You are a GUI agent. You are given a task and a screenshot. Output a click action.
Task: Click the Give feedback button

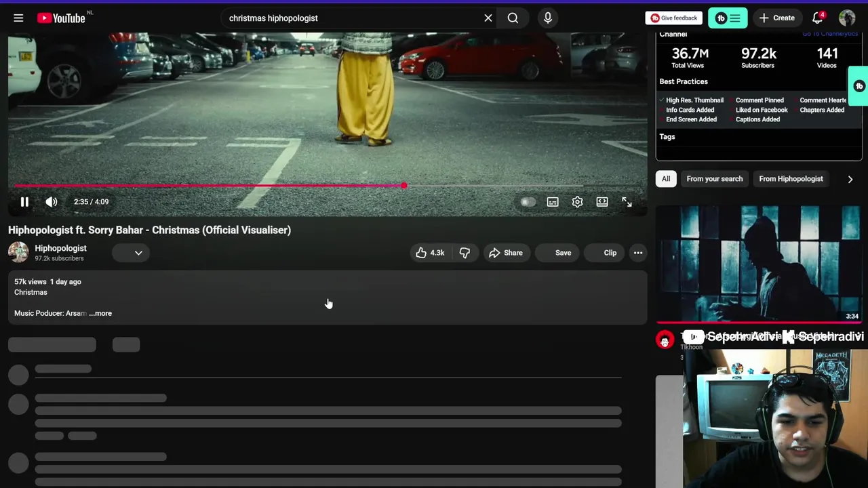pos(674,18)
